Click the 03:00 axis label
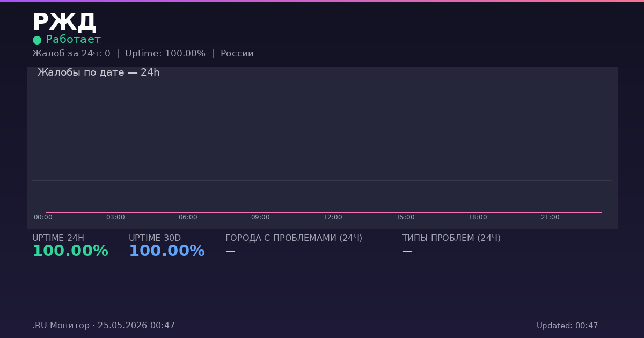The image size is (644, 338). (x=115, y=217)
